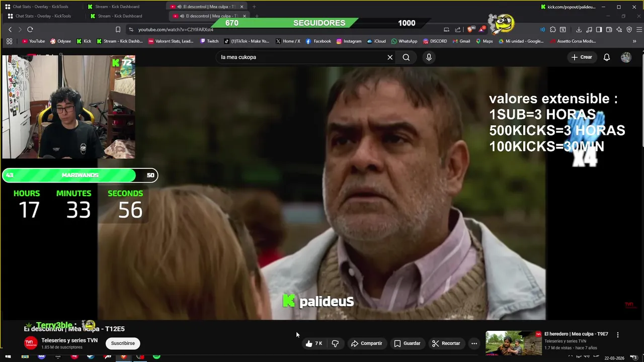Click the Compartir button
644x362 pixels.
click(367, 343)
